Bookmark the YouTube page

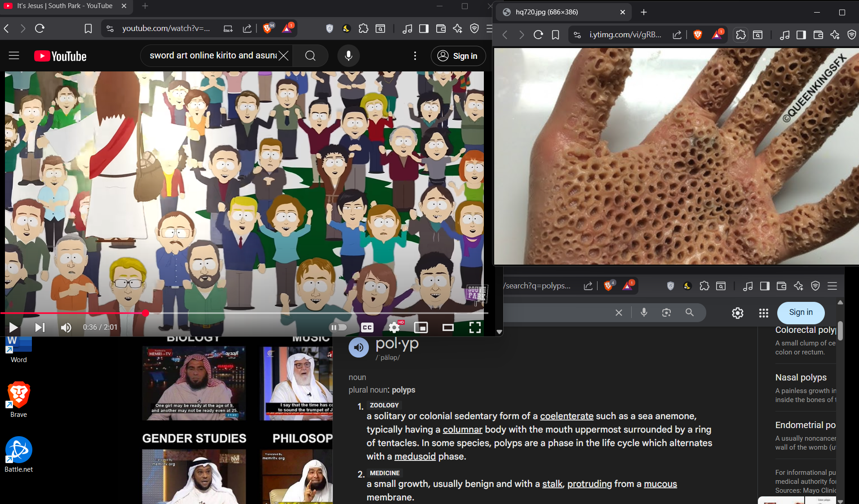(88, 28)
